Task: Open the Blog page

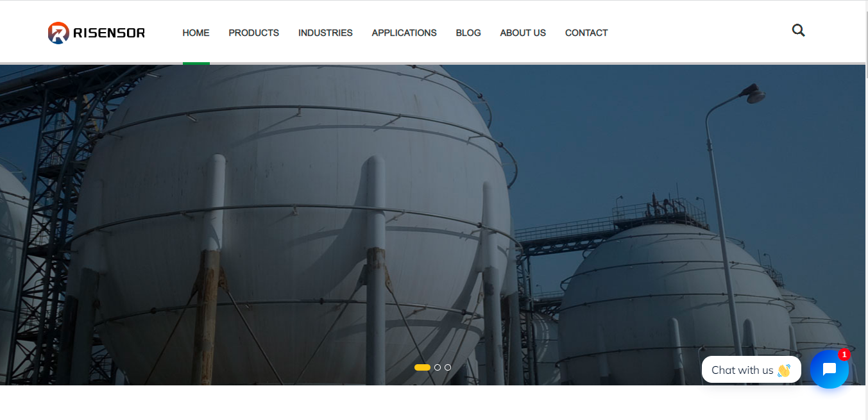Action: tap(468, 33)
